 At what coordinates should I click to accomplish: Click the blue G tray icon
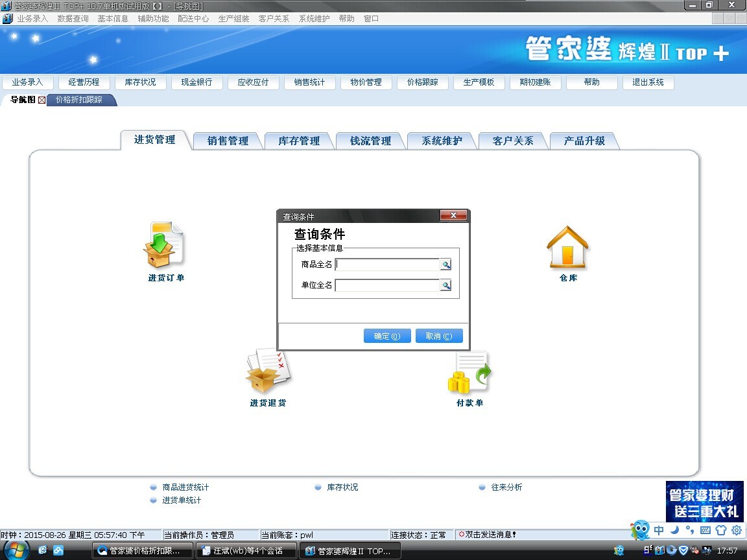click(672, 550)
